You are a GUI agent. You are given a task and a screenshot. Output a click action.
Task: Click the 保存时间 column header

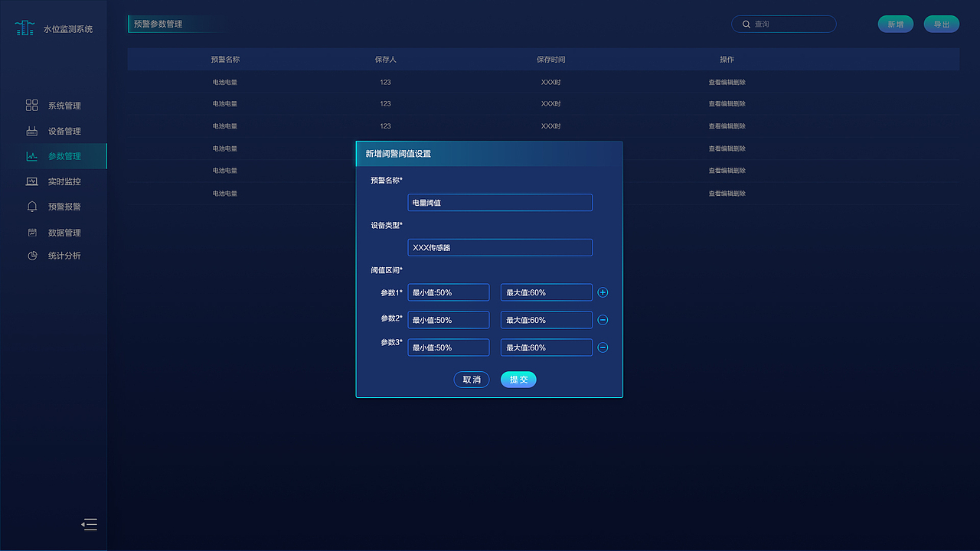[x=550, y=60]
